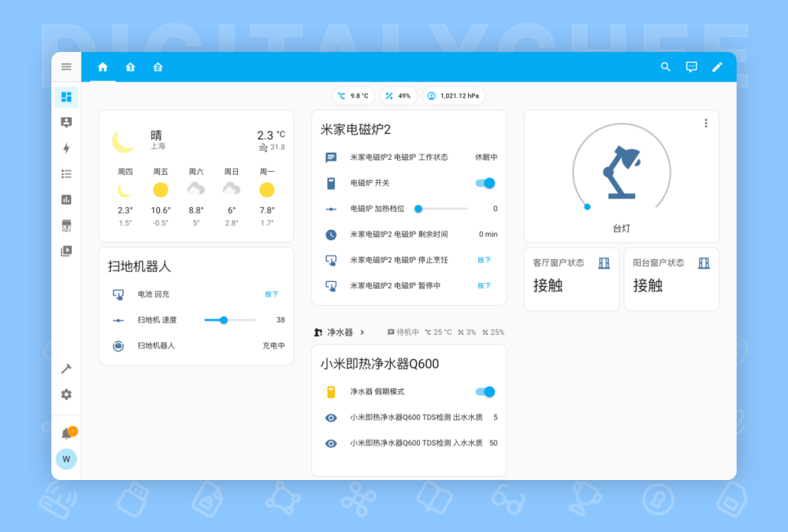Open the W user profile avatar
The image size is (788, 532).
66,459
